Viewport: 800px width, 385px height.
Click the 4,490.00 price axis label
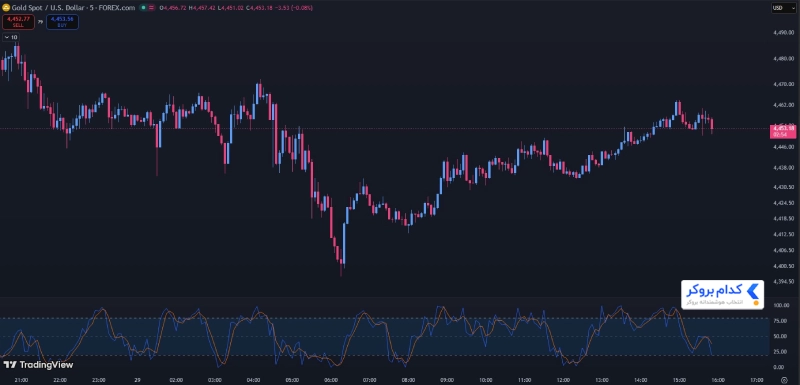783,33
